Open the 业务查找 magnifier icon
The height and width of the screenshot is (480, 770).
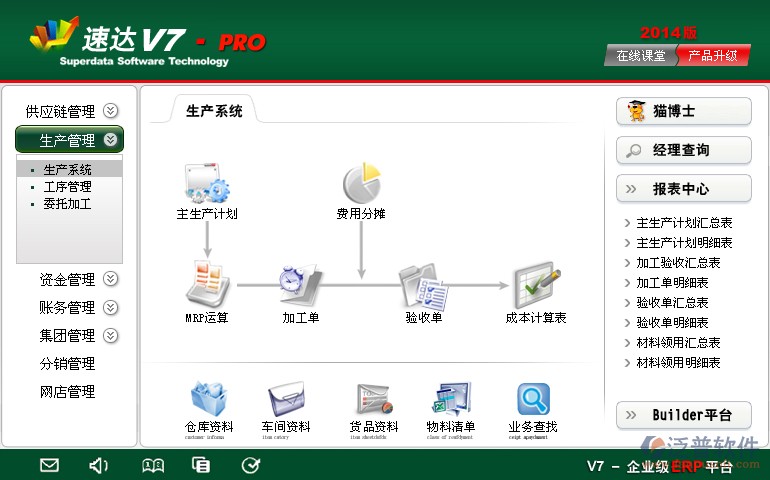coord(533,399)
